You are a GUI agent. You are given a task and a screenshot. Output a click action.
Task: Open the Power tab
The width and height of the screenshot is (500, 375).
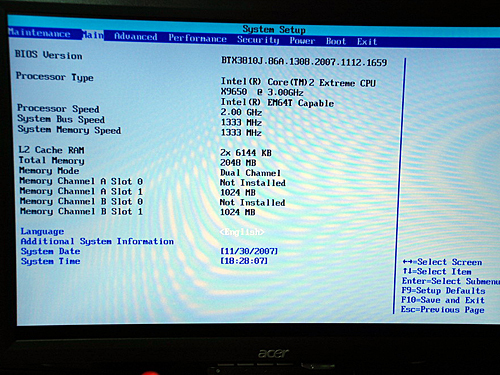[302, 41]
